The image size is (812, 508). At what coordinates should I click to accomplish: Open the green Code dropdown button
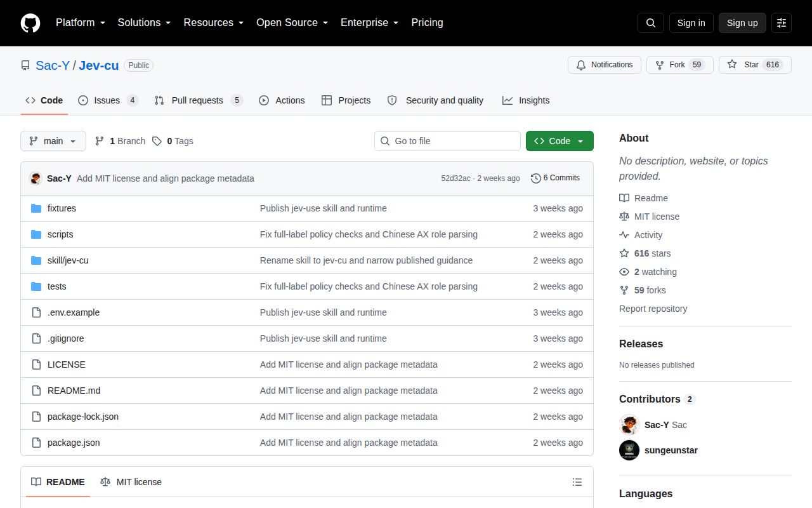coord(560,141)
